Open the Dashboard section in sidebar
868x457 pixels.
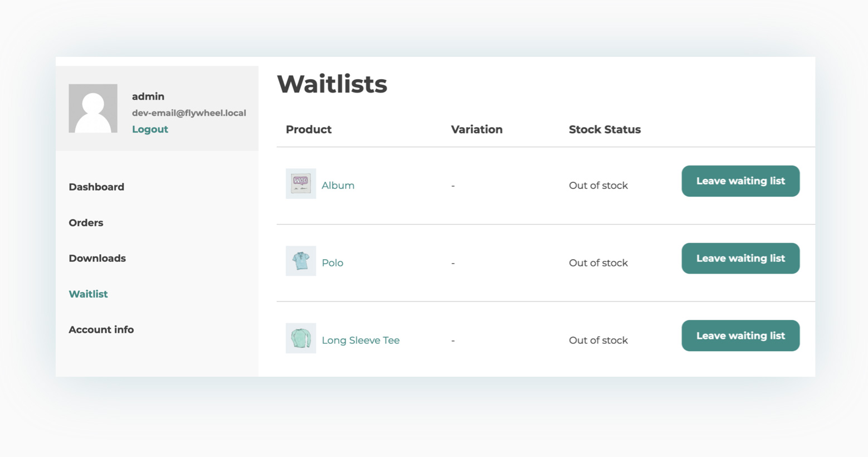[x=96, y=187]
